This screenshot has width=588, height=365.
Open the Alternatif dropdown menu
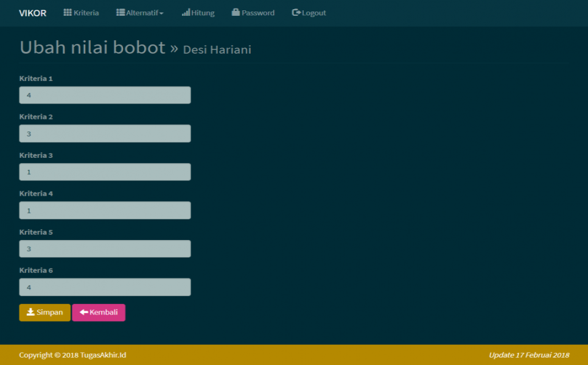pyautogui.click(x=139, y=12)
